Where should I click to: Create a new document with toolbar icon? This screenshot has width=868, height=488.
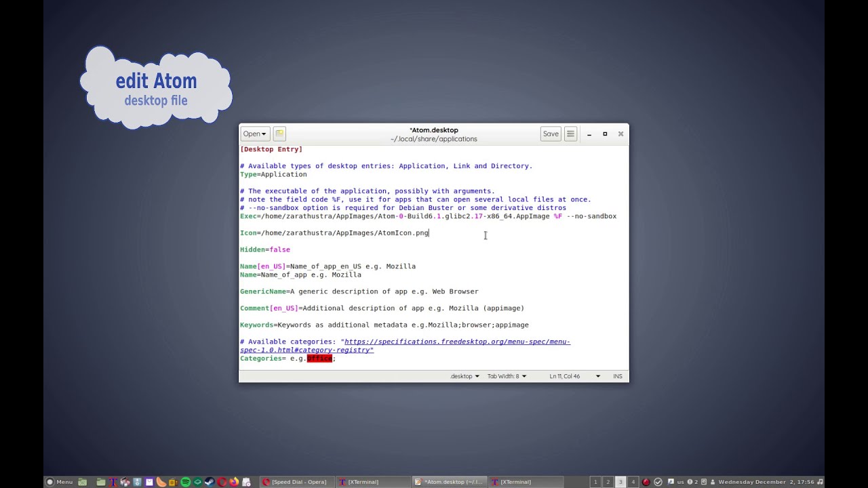(x=279, y=134)
